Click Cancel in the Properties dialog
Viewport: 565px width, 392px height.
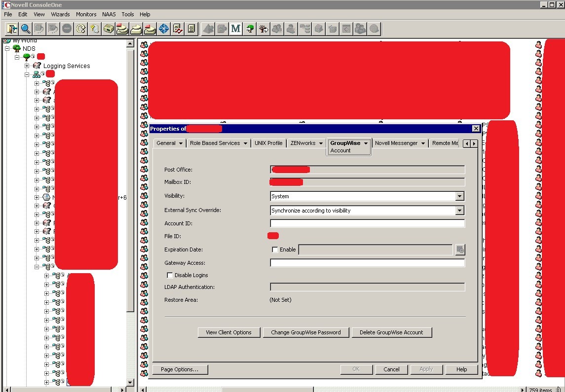(x=391, y=369)
